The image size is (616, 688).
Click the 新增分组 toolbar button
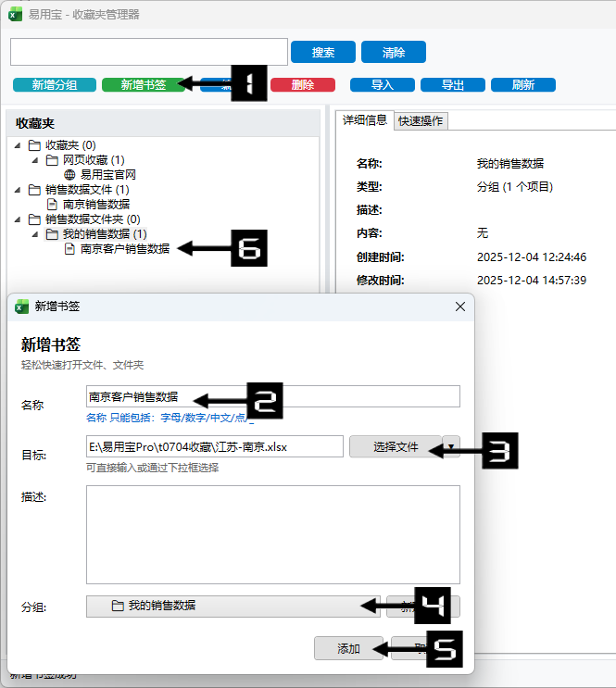pos(55,85)
